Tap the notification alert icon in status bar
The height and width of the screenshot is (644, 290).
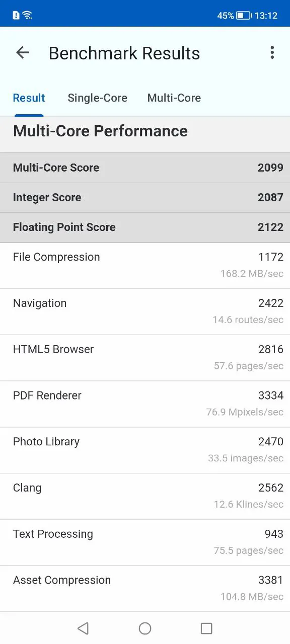point(16,15)
